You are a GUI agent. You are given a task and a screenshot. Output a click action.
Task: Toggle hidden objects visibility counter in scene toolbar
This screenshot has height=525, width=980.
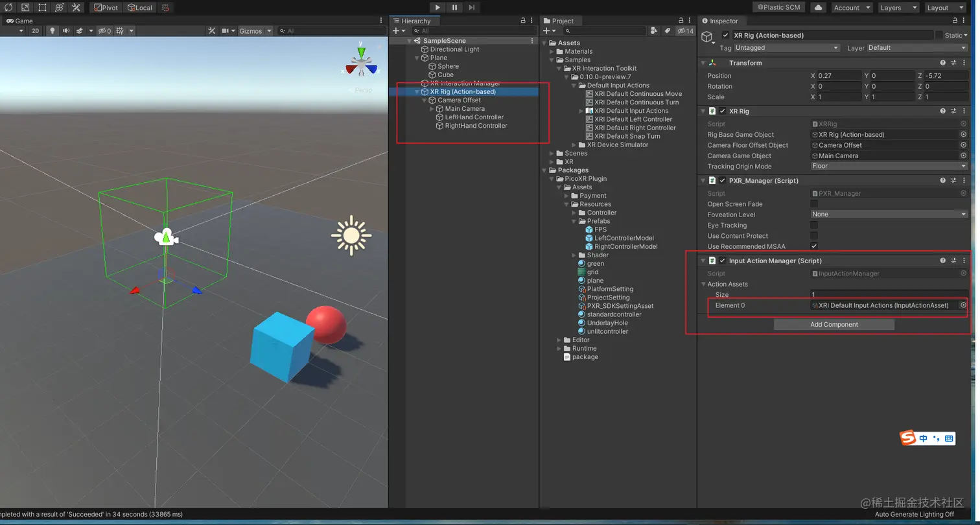click(105, 30)
